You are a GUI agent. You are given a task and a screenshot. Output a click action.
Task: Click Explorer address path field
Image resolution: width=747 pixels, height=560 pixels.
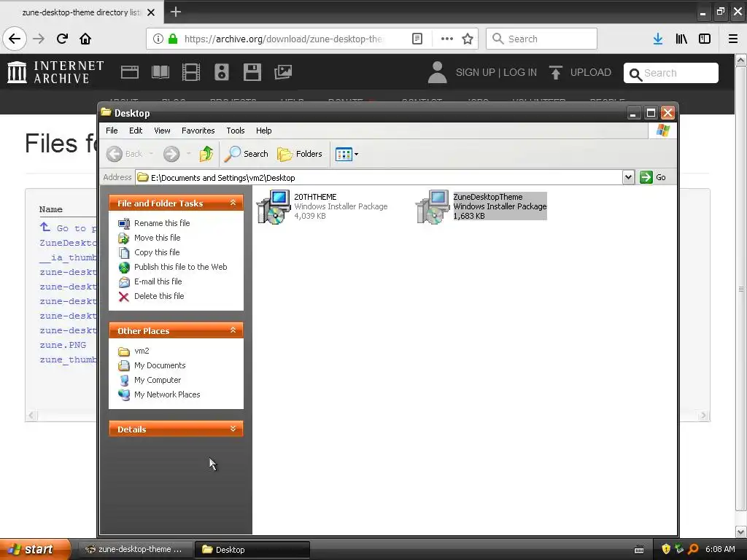point(379,177)
